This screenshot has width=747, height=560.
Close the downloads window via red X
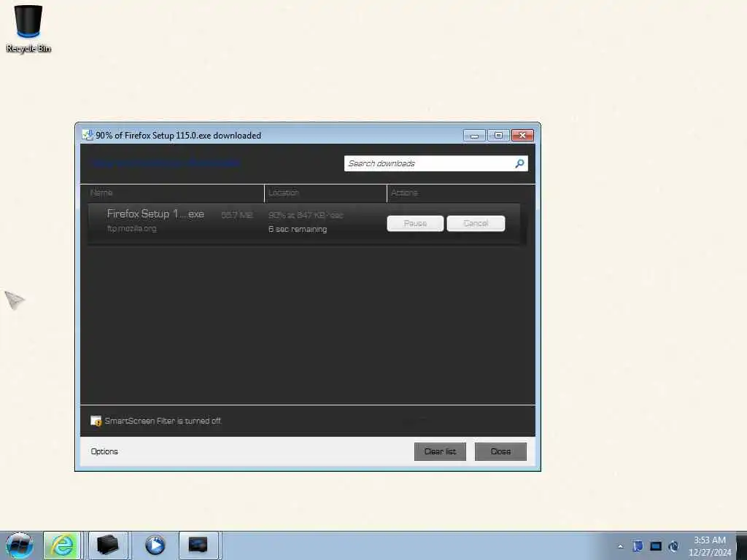pyautogui.click(x=522, y=136)
